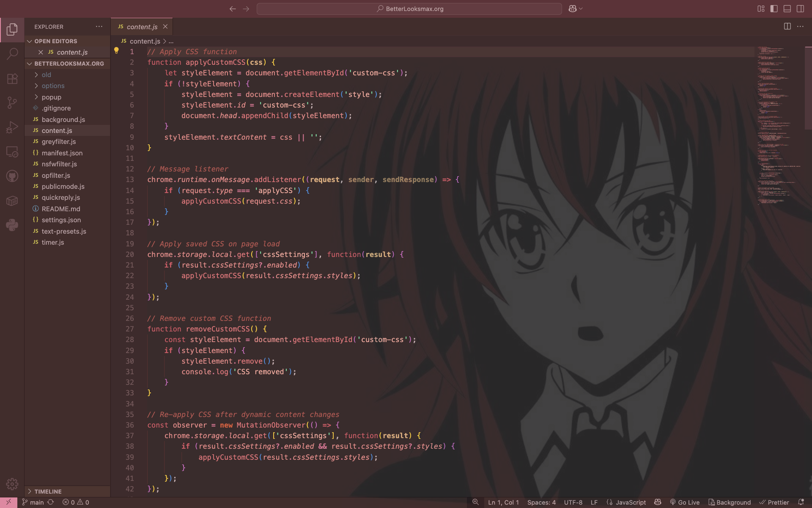812x508 pixels.
Task: Toggle the Primary Side Bar visibility
Action: pos(774,8)
